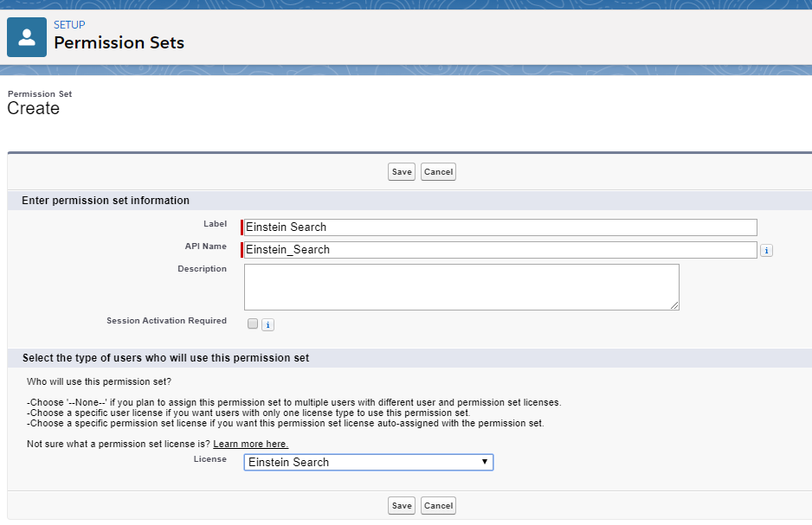Follow the Learn more here link
812x525 pixels.
pyautogui.click(x=251, y=444)
